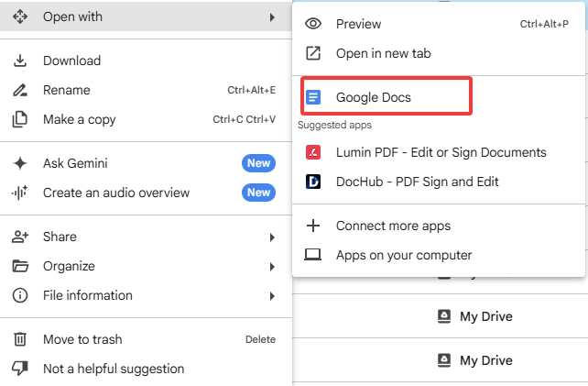Click the Open in new tab arrow icon
Screen dimensions: 588x386
(x=313, y=53)
